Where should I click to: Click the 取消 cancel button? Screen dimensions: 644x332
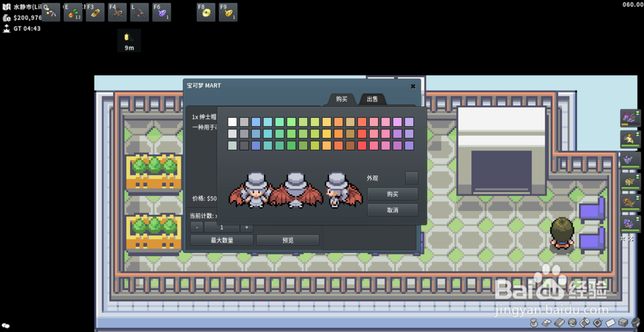(393, 210)
